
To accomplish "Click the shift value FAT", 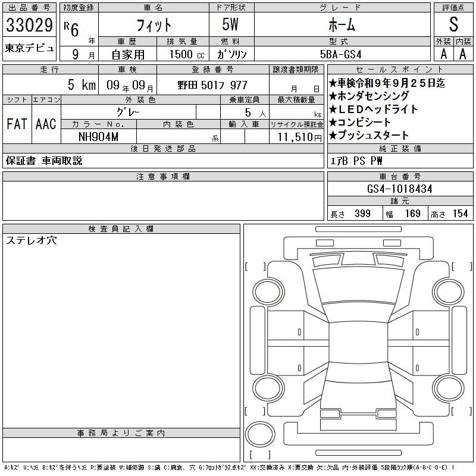I will 17,124.
